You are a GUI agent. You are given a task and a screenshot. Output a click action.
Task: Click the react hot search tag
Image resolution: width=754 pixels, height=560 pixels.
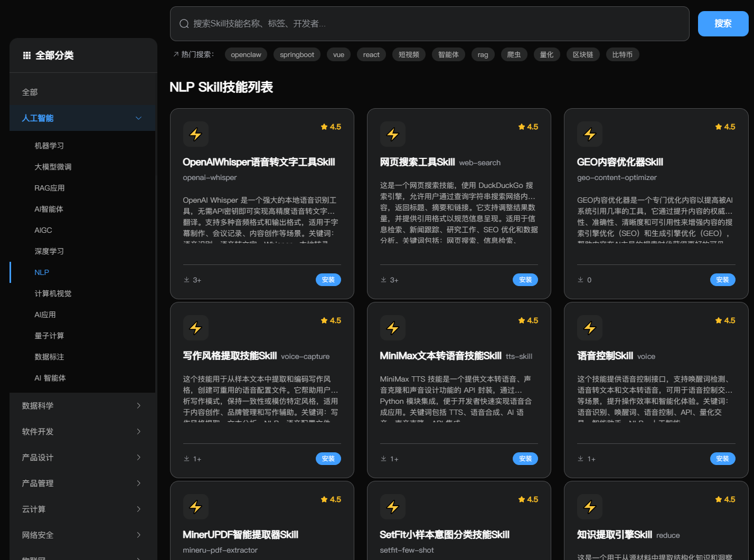click(x=371, y=54)
